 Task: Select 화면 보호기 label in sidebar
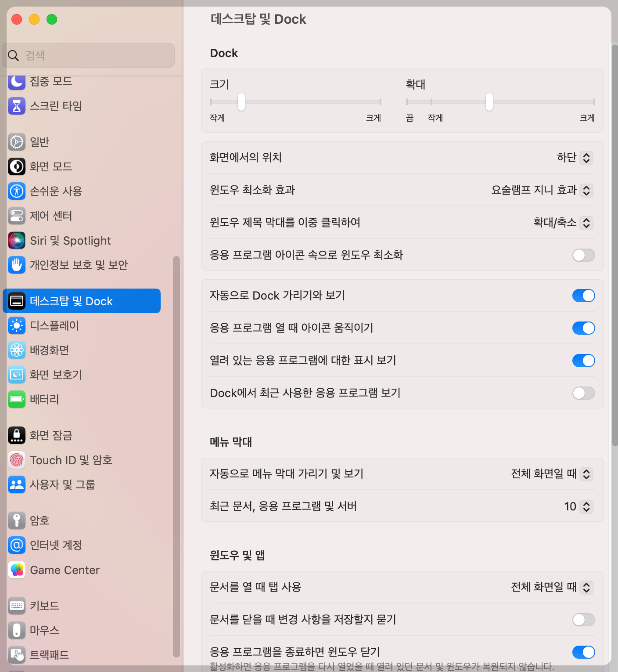(x=56, y=375)
